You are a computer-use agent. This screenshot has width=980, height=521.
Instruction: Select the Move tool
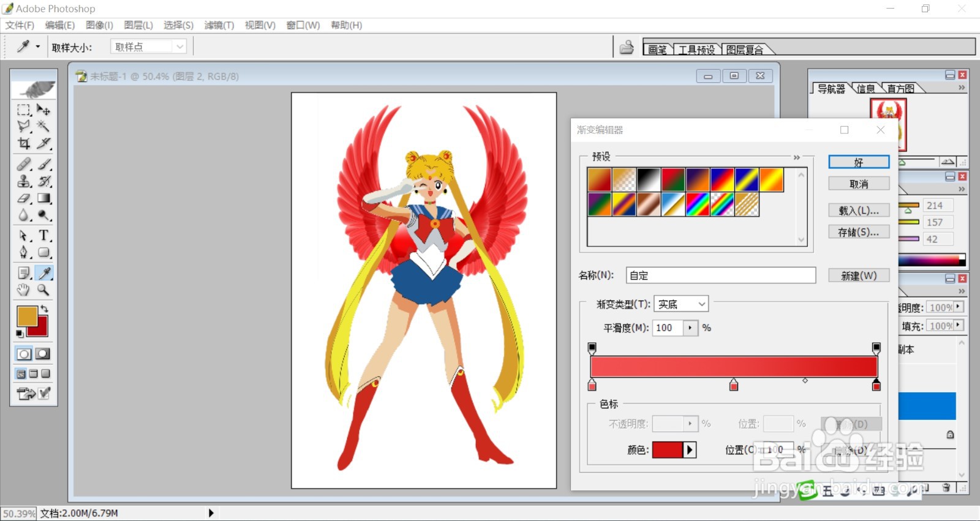point(43,110)
